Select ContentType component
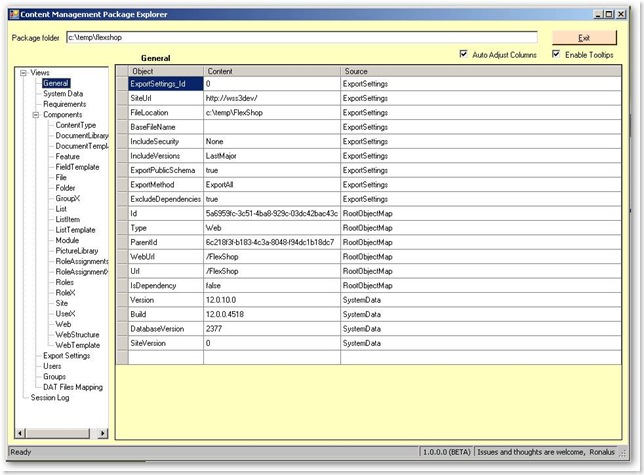The width and height of the screenshot is (644, 475). 76,125
